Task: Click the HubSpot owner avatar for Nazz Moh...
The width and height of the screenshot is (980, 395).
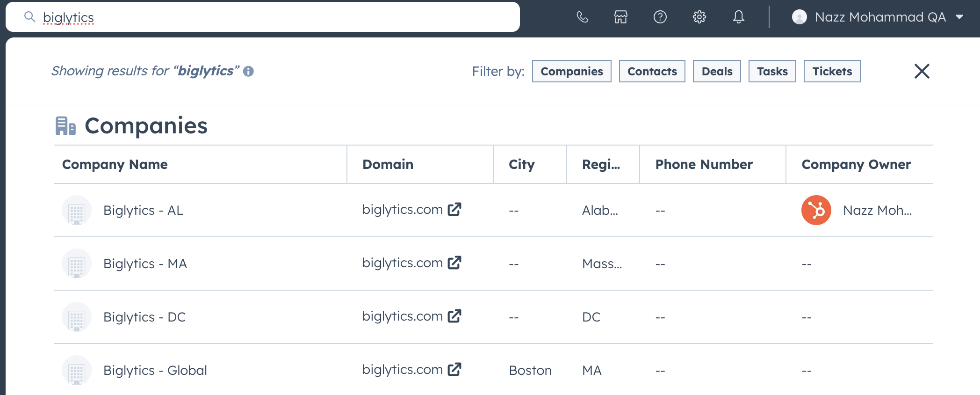Action: [x=816, y=210]
